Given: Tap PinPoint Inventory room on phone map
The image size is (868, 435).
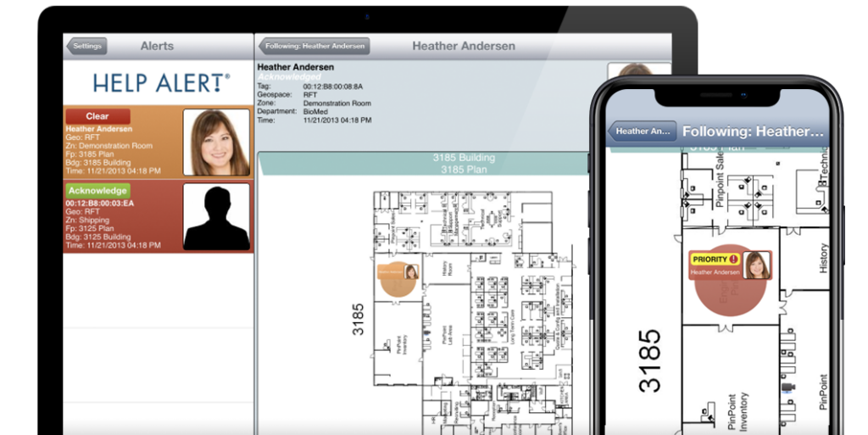Looking at the screenshot, I should (738, 411).
